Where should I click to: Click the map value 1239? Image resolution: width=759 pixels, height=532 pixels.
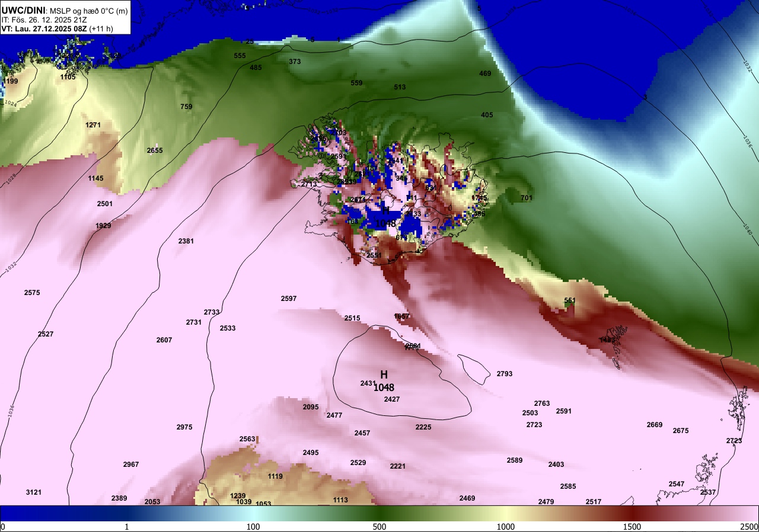click(238, 496)
